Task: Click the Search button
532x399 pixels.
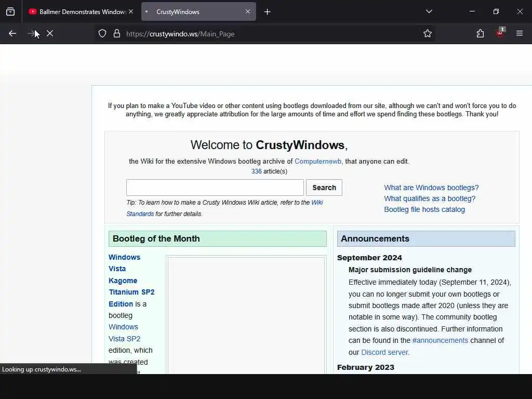Action: (324, 188)
